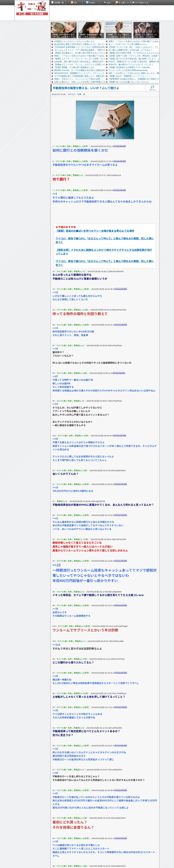Click the >>95 anchor in post 102
174x868 pixels.
tap(55, 439)
